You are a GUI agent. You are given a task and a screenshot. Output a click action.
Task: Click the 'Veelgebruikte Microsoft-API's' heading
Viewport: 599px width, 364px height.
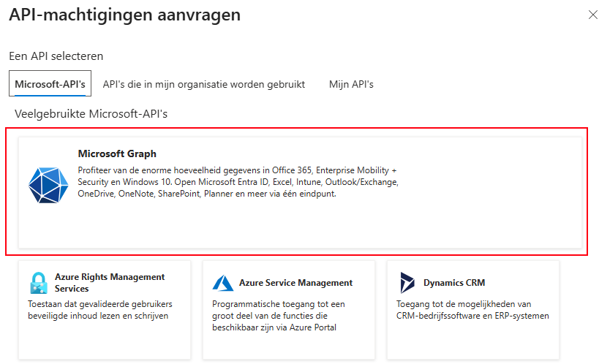[x=91, y=114]
